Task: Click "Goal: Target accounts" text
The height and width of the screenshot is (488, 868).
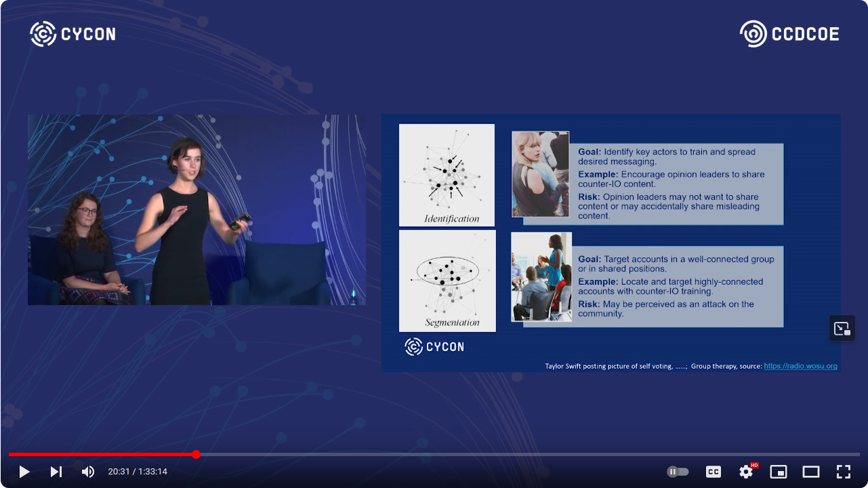Action: pos(676,264)
